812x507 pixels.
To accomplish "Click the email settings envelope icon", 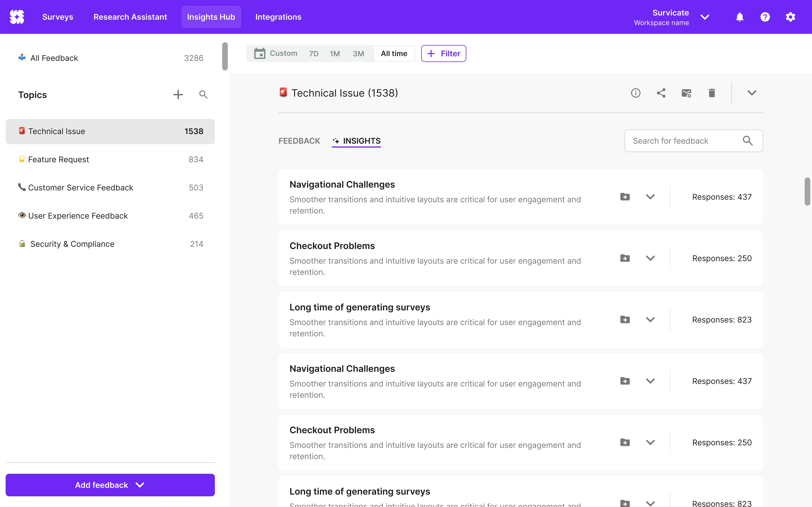I will pyautogui.click(x=686, y=93).
